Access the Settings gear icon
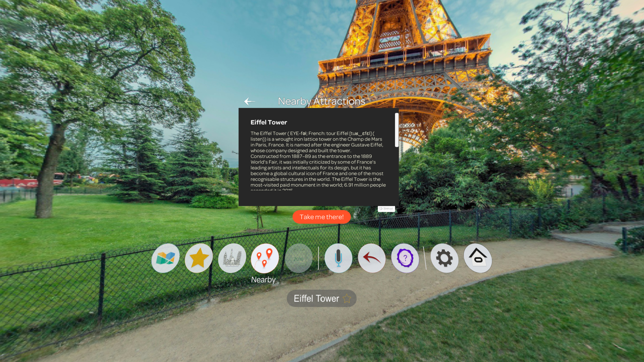Image resolution: width=644 pixels, height=362 pixels. [444, 258]
